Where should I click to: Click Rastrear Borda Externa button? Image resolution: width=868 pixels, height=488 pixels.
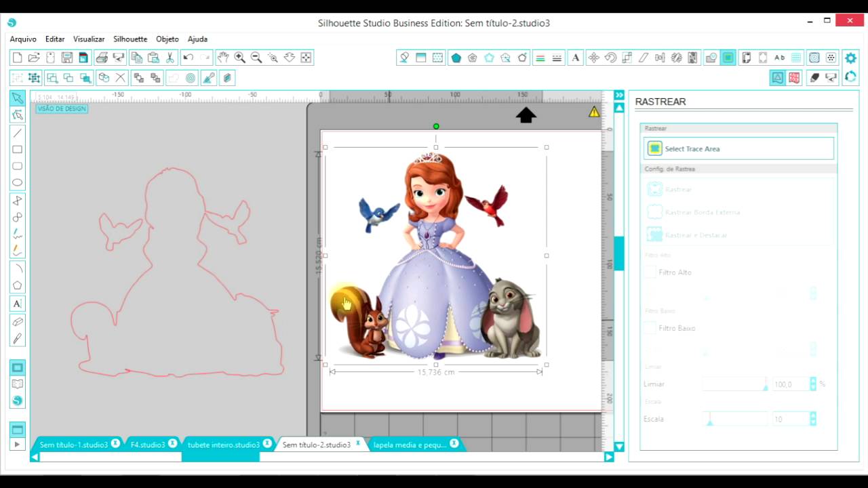coord(738,212)
